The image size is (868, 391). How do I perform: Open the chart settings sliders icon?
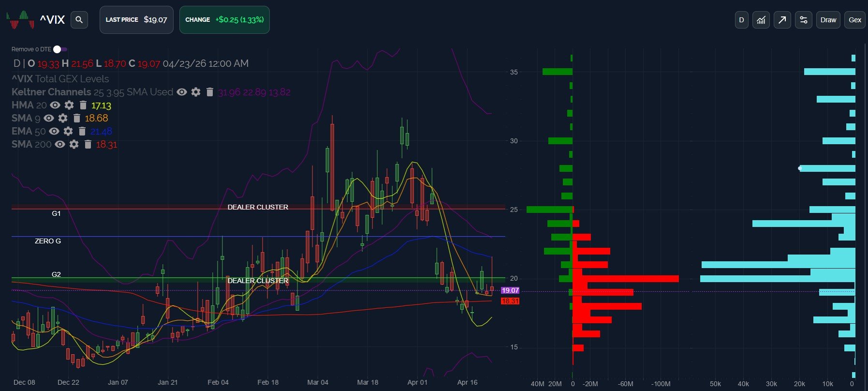tap(803, 20)
